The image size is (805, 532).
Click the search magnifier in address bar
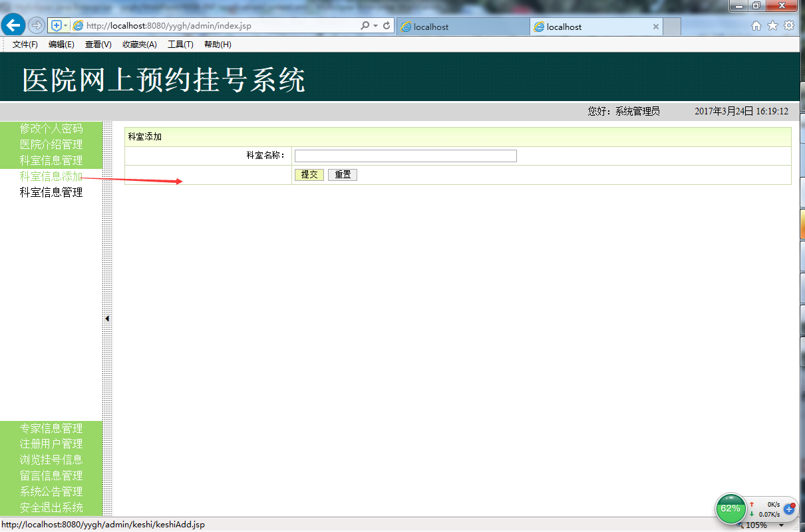(x=365, y=25)
